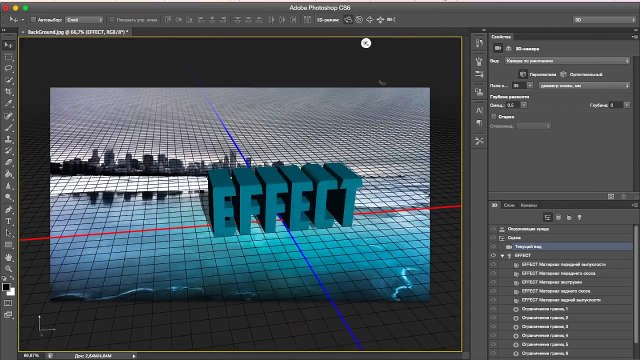640x360 pixels.
Task: Click the Slide 3D object mode icon
Action: point(380,20)
